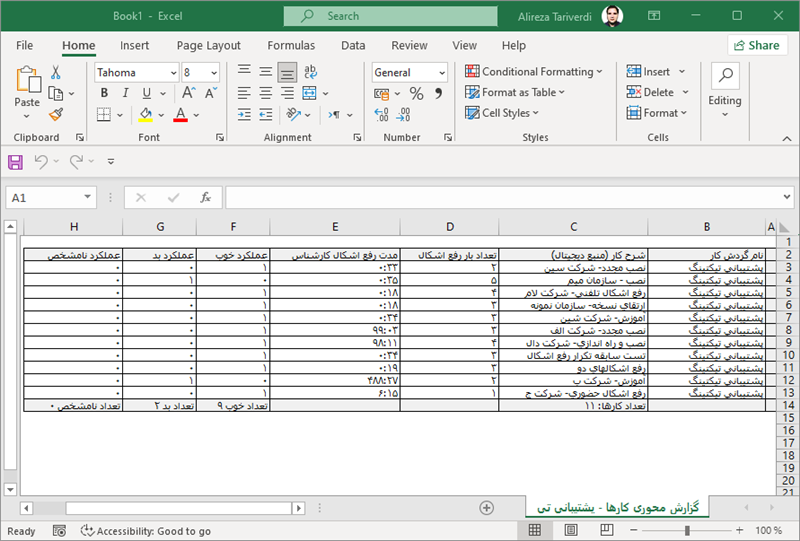Open the Formulas ribbon tab
Screen dimensions: 800x541
click(x=291, y=45)
